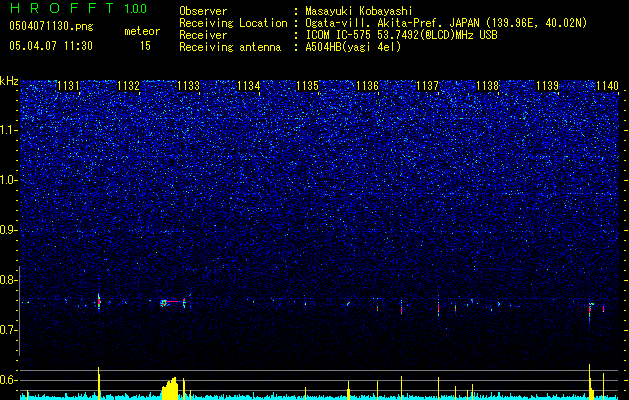Screen dimensions: 629x400
Task: Click time marker 1131
Action: click(x=69, y=85)
